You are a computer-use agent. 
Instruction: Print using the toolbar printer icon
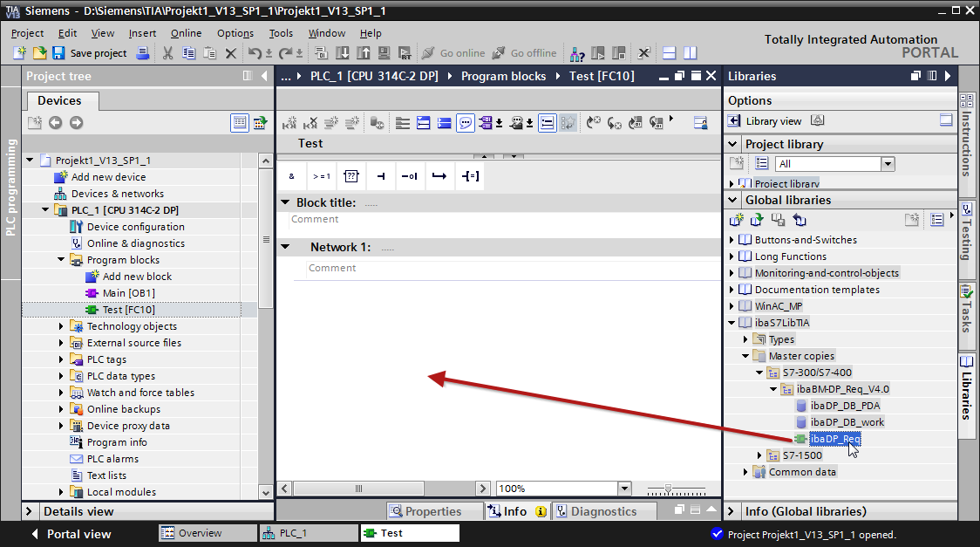143,53
